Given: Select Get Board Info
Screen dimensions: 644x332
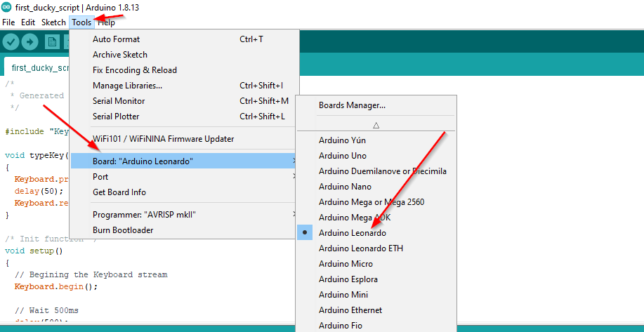Looking at the screenshot, I should tap(185, 192).
